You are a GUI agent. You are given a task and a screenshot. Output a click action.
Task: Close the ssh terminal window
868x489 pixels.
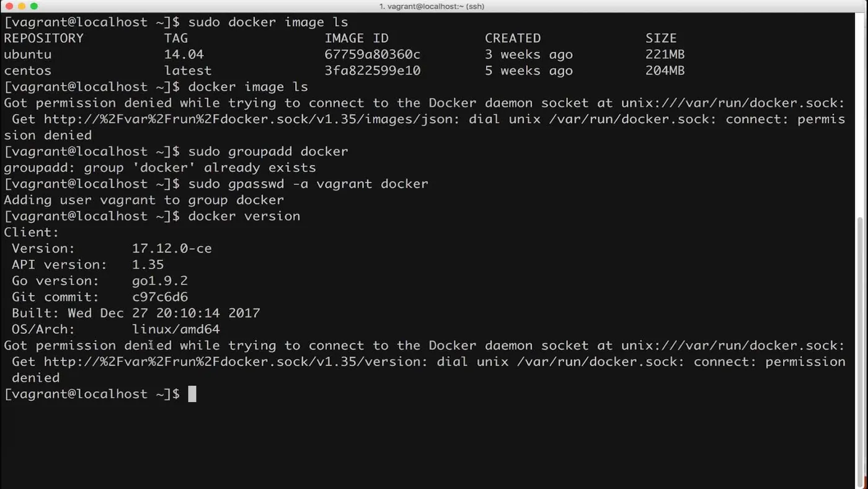(9, 6)
